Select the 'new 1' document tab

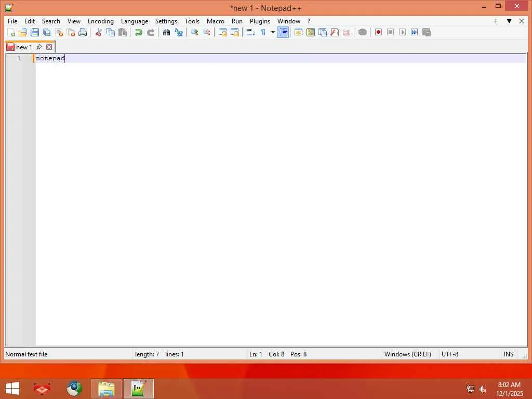[x=24, y=47]
